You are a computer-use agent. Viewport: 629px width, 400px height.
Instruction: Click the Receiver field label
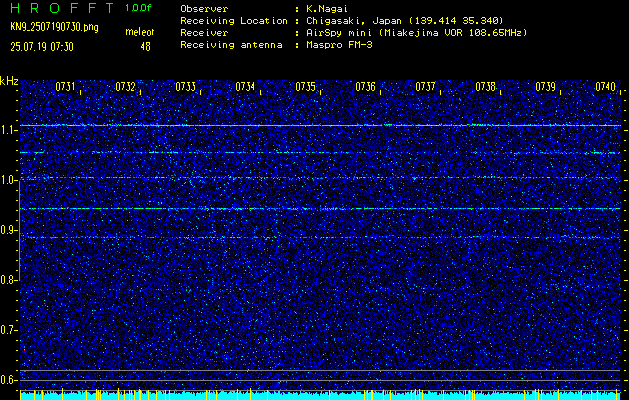click(x=204, y=33)
